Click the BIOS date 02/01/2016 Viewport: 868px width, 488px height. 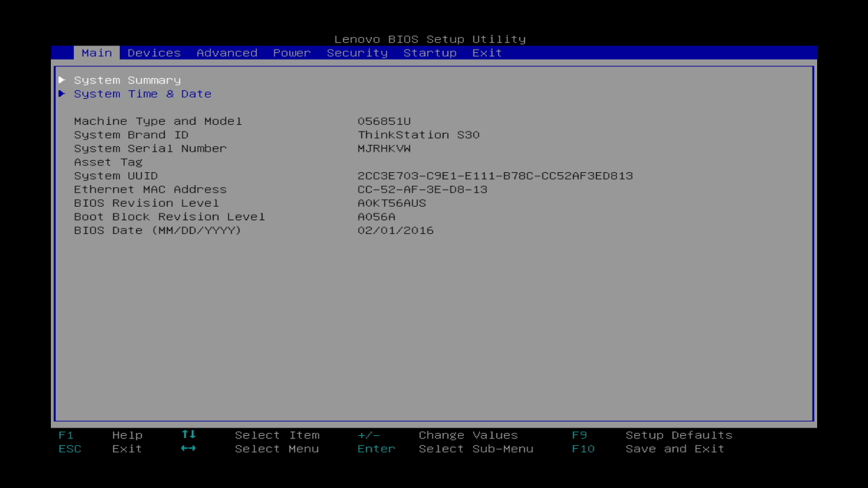[x=395, y=230]
